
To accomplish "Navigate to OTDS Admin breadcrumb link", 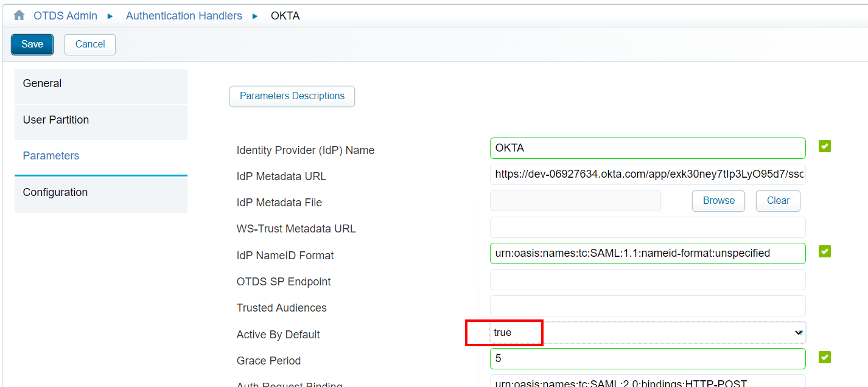I will [x=65, y=16].
